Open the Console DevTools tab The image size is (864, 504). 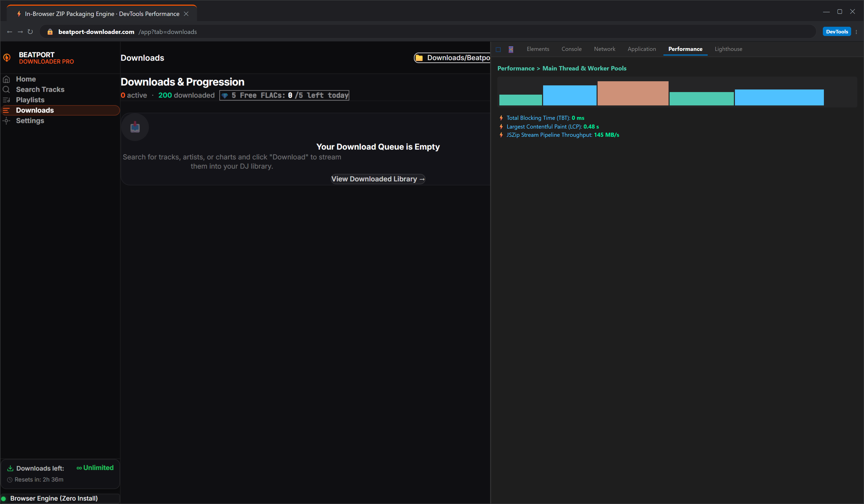tap(572, 49)
